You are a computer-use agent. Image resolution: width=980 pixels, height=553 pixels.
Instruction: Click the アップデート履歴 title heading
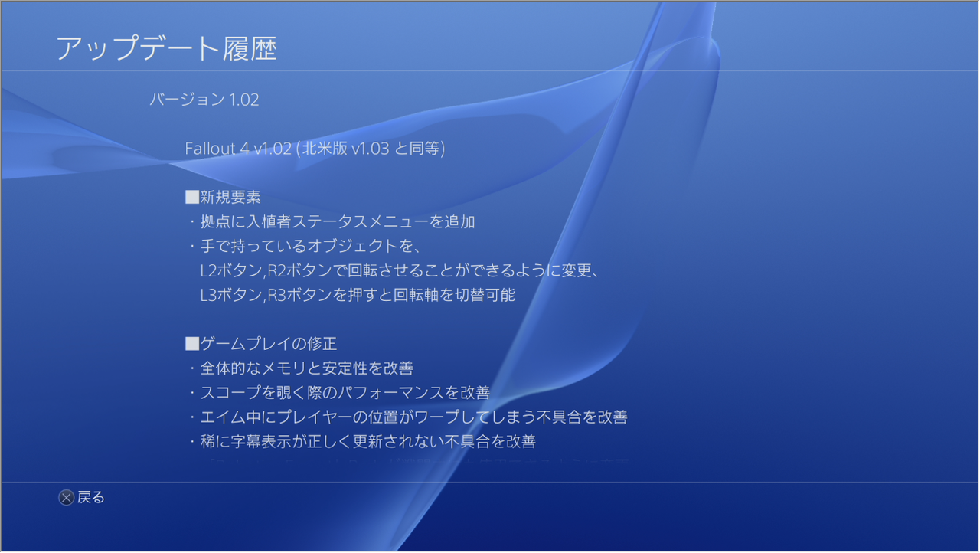pos(166,48)
